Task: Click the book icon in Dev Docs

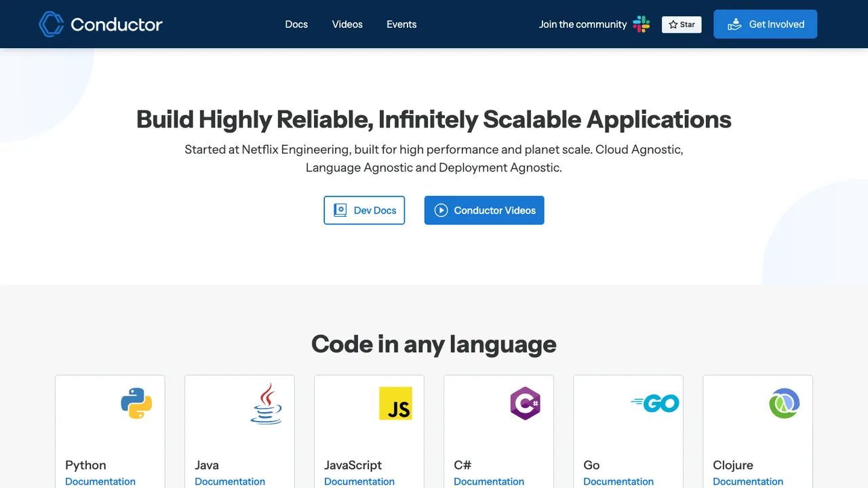Action: click(340, 210)
